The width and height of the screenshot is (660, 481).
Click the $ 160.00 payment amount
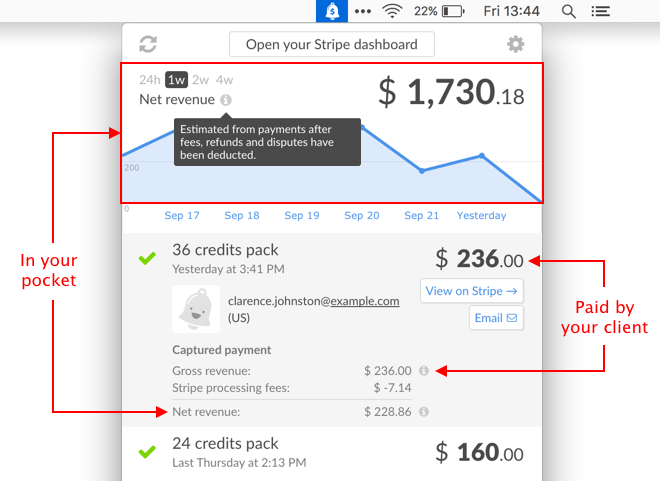point(479,452)
